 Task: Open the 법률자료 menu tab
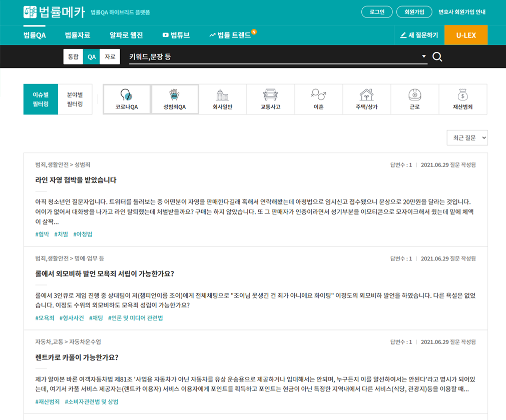78,35
